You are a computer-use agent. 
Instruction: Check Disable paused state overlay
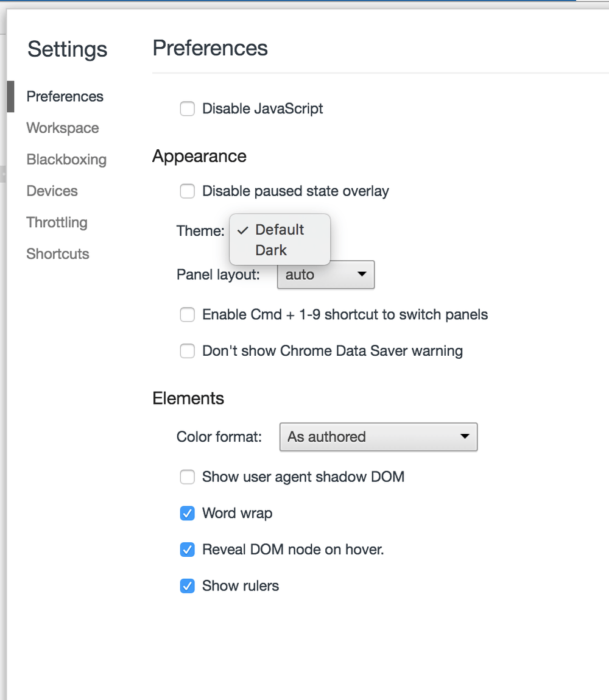(x=188, y=191)
